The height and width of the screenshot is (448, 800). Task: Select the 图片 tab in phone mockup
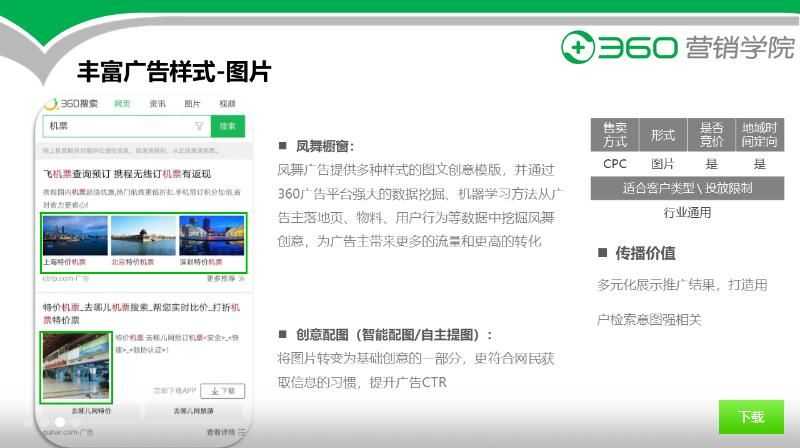(x=192, y=104)
